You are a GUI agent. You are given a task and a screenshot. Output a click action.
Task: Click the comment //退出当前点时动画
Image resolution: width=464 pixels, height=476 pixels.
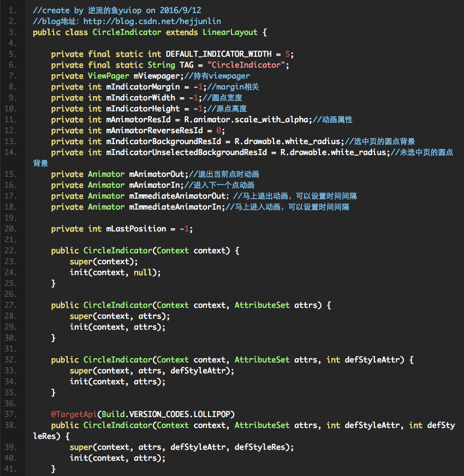[224, 174]
